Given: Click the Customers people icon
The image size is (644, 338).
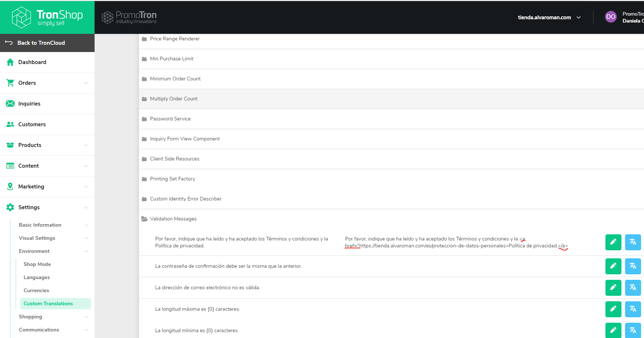Looking at the screenshot, I should [10, 124].
